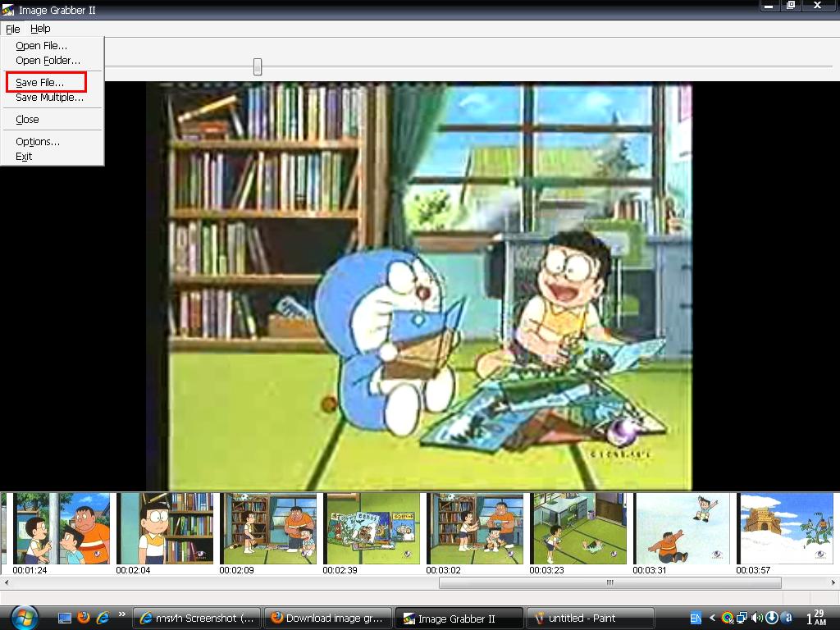840x630 pixels.
Task: Click the download arrow tray icon
Action: coord(771,618)
